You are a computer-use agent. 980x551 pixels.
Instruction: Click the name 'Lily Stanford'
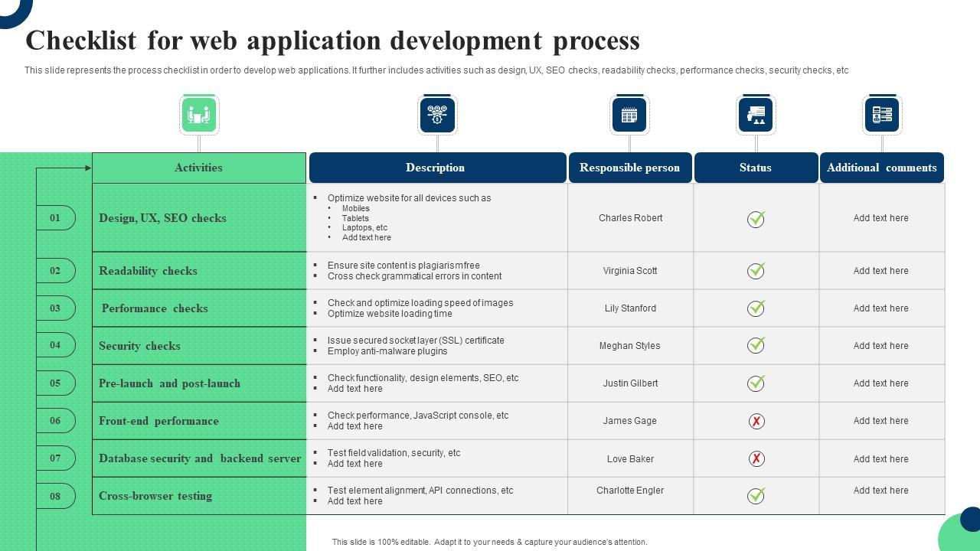click(630, 308)
